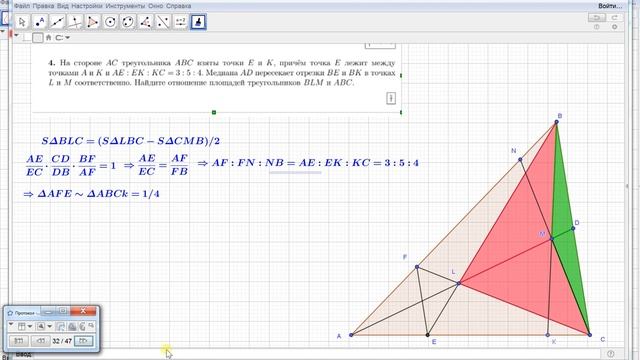640x360 pixels.
Task: Select point K on side AC
Action: point(548,335)
